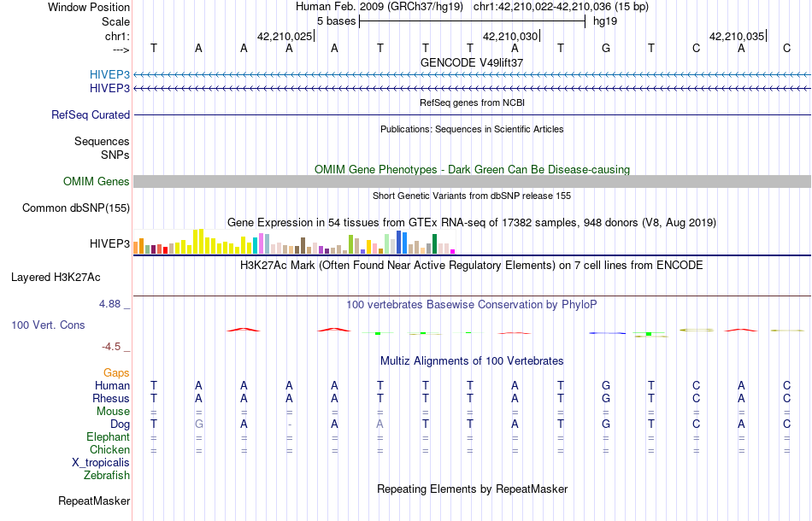
Task: Open the GTEx Gene Expression in 54 tissues title
Action: click(472, 222)
